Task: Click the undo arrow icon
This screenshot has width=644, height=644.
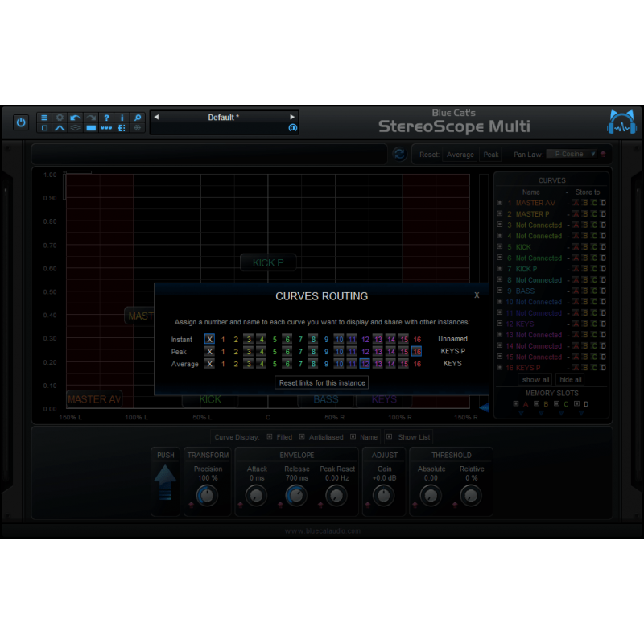Action: point(75,118)
